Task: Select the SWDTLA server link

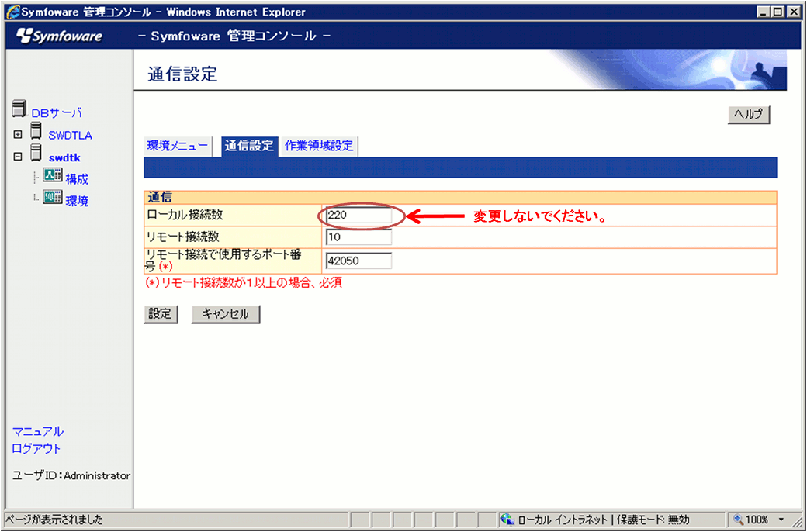Action: 70,136
